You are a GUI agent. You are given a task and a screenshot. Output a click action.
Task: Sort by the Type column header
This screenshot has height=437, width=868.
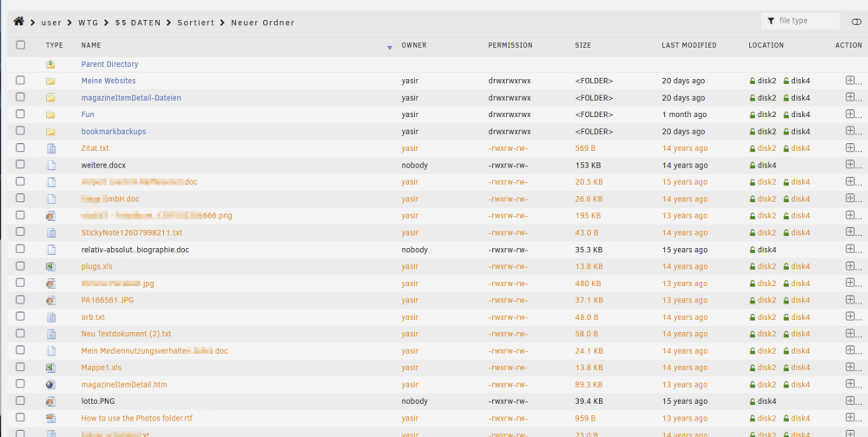click(54, 45)
